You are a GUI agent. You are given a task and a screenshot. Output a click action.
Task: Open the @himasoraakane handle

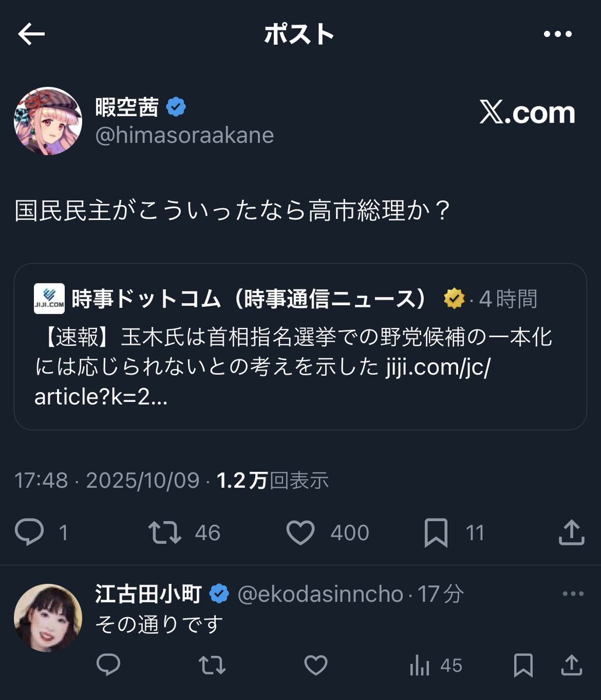point(184,135)
